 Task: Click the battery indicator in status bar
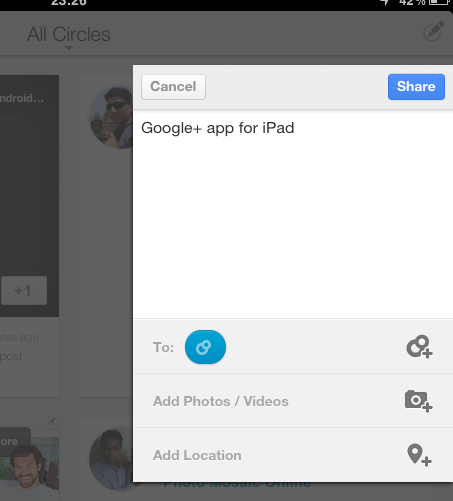440,2
